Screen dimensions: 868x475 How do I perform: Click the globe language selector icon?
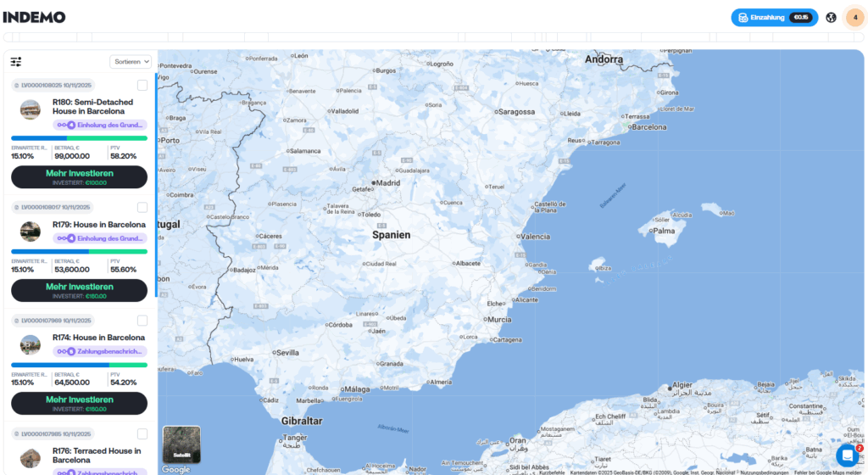pos(831,17)
